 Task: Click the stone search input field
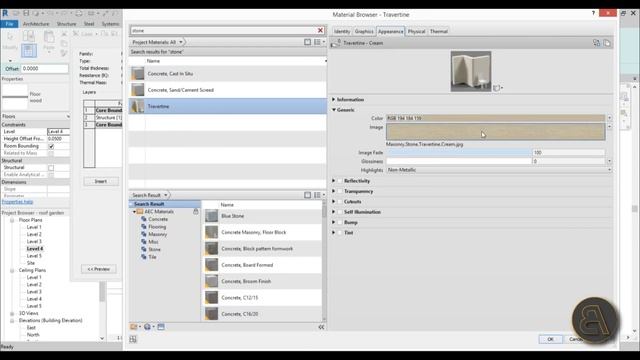pos(223,30)
